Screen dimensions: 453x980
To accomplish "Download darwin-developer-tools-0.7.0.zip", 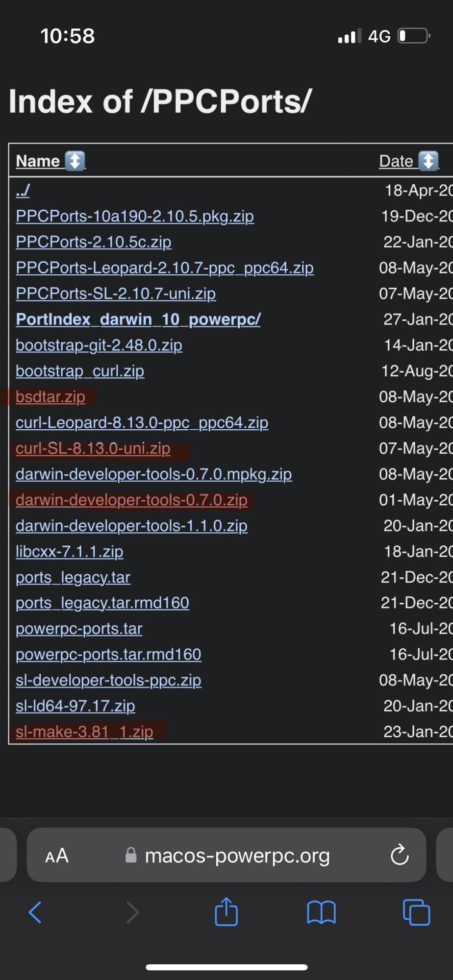I will pyautogui.click(x=131, y=500).
